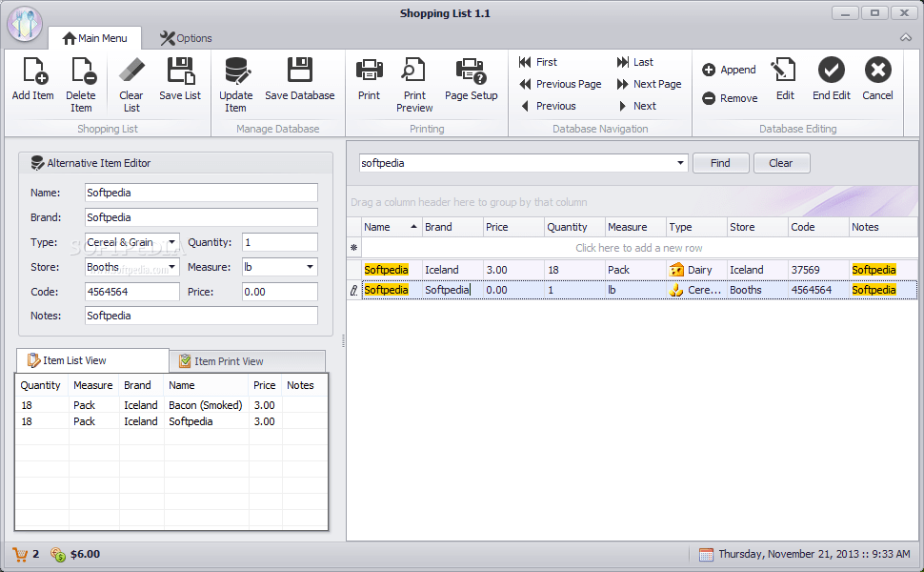Click the Page Setup icon

[x=471, y=71]
